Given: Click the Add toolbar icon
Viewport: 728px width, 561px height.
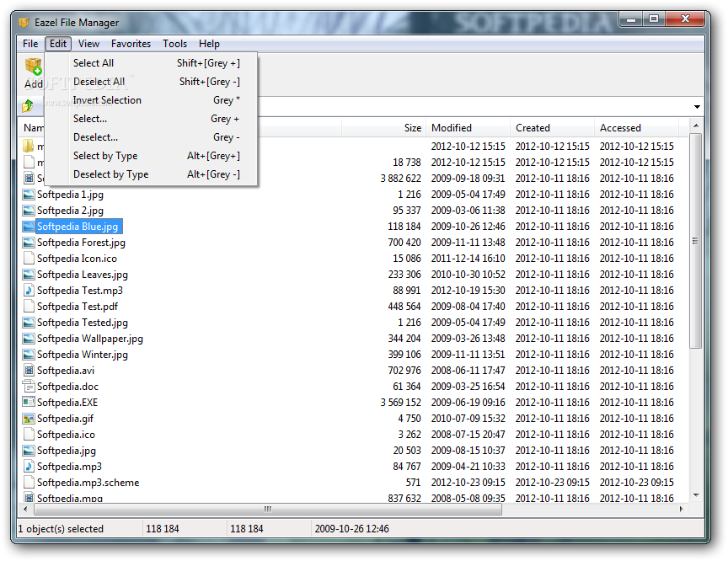Looking at the screenshot, I should point(34,67).
